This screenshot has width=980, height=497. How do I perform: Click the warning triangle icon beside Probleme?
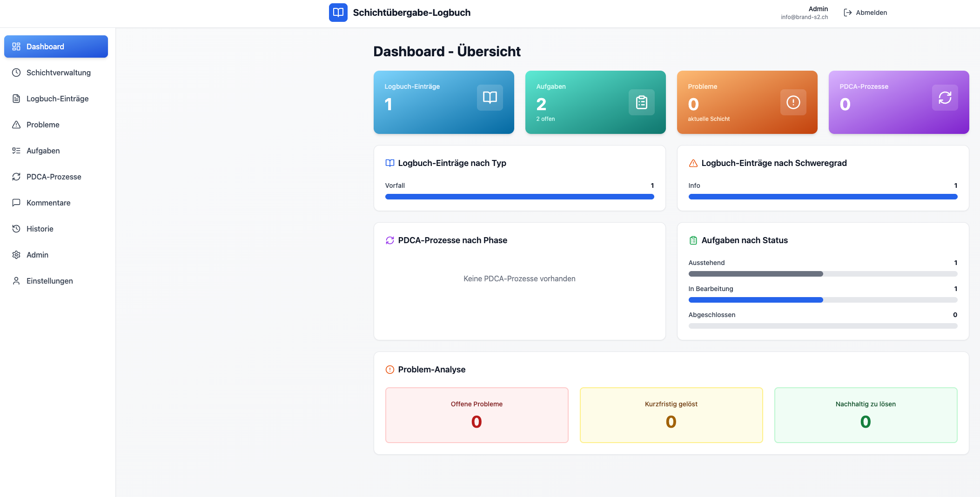[x=16, y=125]
